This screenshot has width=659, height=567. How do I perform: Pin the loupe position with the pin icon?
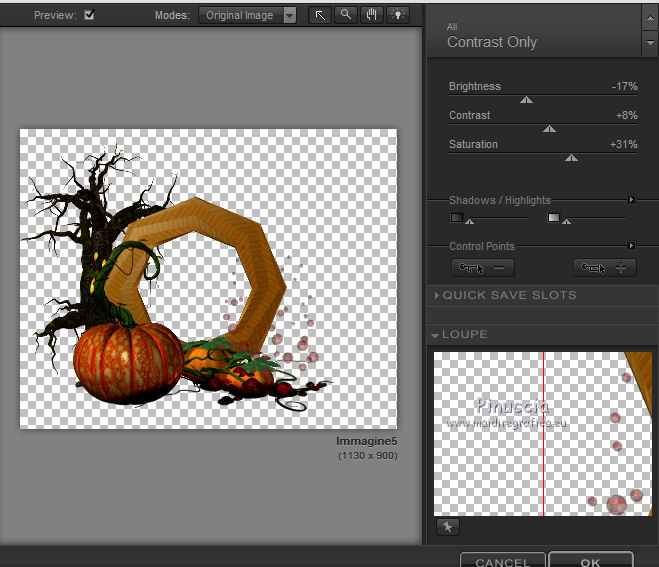pyautogui.click(x=446, y=527)
